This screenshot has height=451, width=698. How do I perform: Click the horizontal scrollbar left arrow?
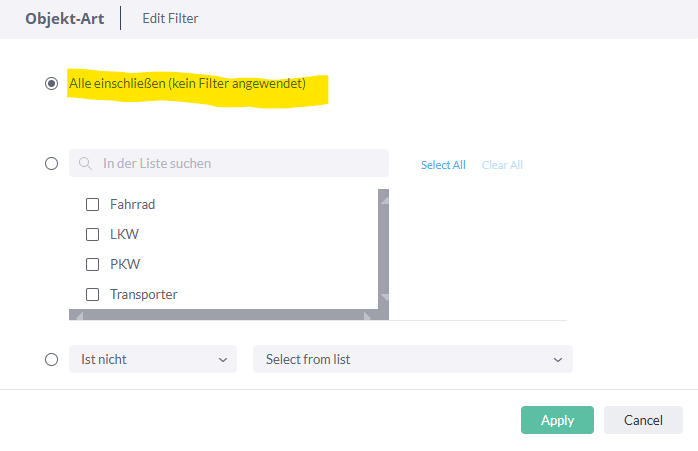(79, 316)
